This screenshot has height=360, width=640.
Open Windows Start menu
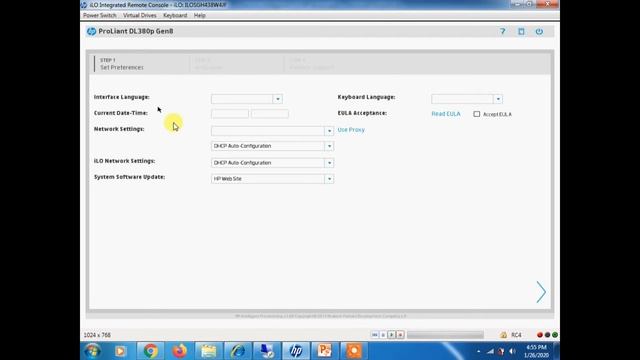93,351
